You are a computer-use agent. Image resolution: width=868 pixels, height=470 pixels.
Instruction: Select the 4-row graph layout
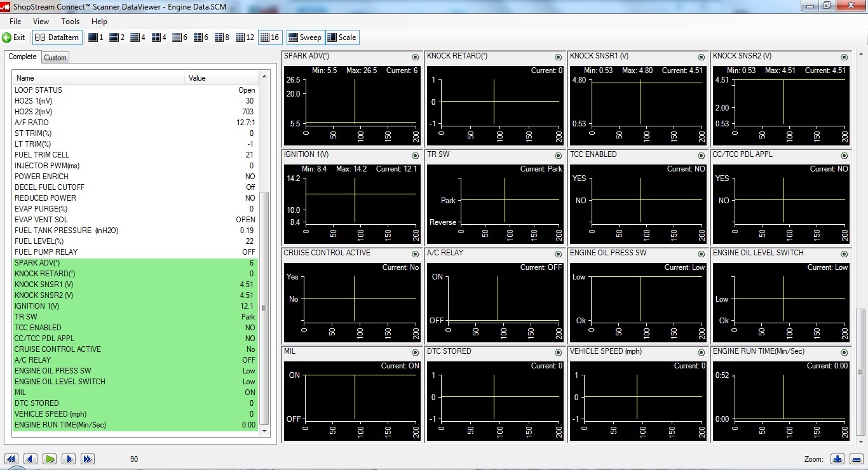coord(138,37)
